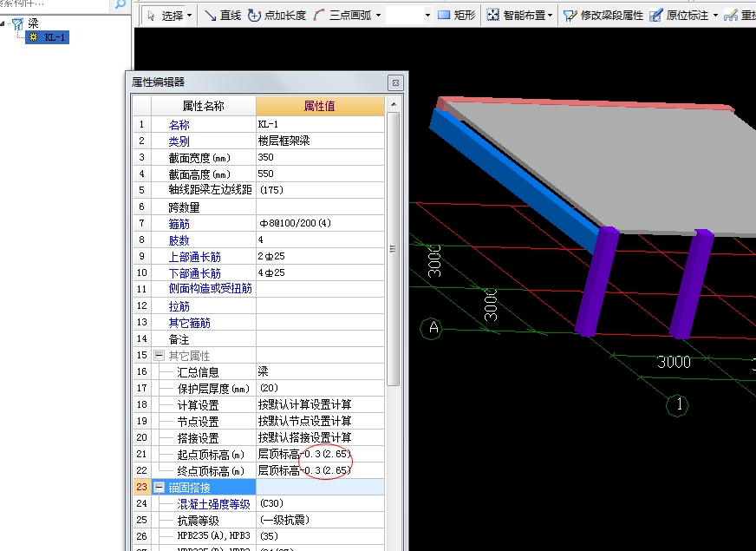Image resolution: width=756 pixels, height=551 pixels.
Task: Select the 拉筋 property name
Action: tap(179, 306)
